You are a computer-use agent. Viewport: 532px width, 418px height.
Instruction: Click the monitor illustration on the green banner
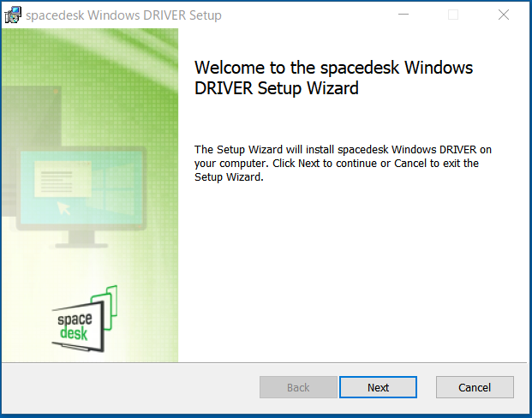click(81, 197)
